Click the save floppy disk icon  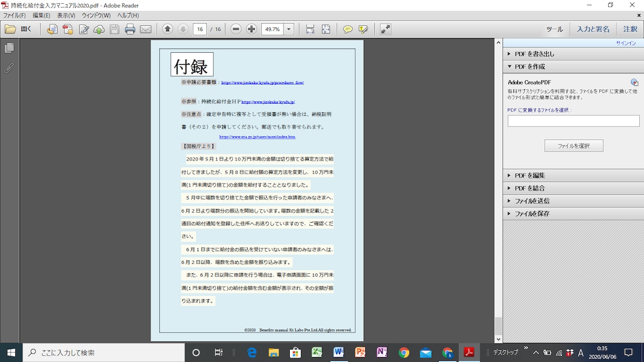[x=115, y=30]
